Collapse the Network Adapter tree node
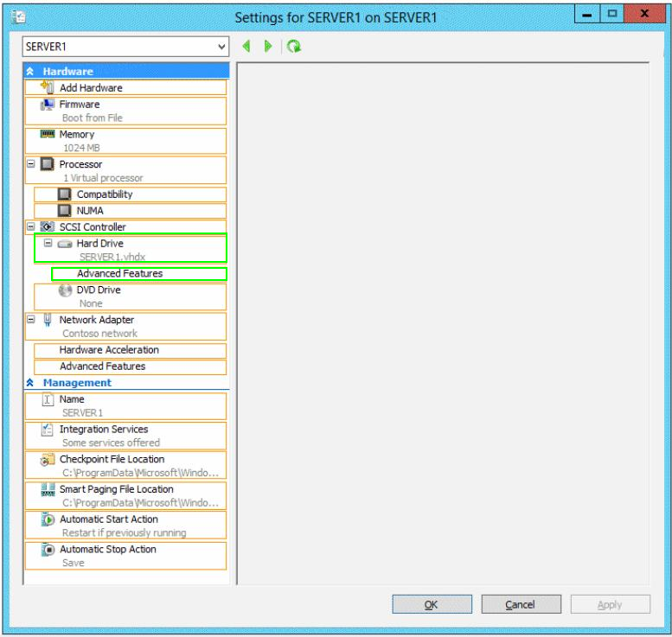The image size is (672, 637). (31, 319)
